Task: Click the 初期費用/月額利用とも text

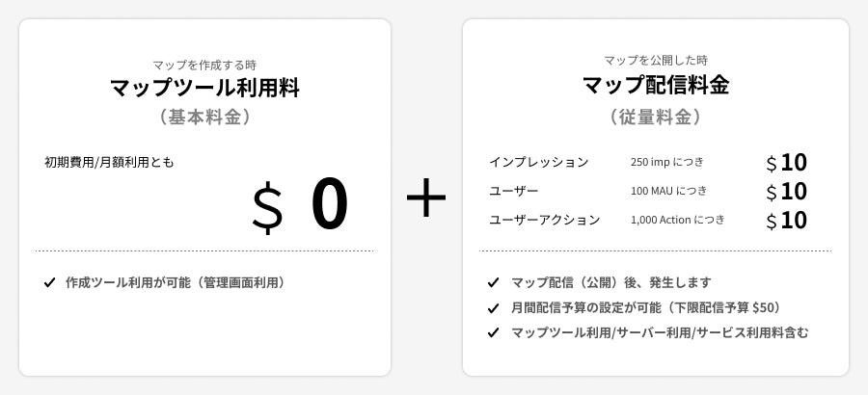Action: [109, 162]
